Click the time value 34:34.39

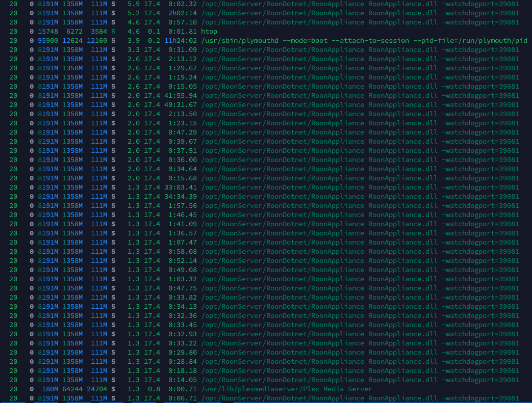[x=181, y=196]
